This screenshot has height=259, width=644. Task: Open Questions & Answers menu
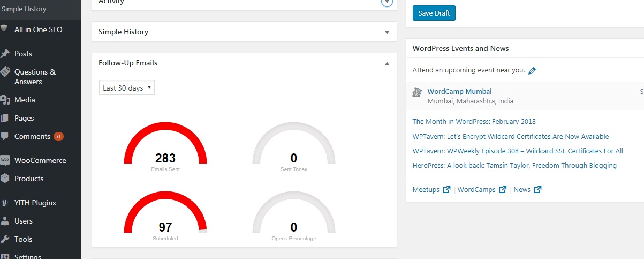35,77
